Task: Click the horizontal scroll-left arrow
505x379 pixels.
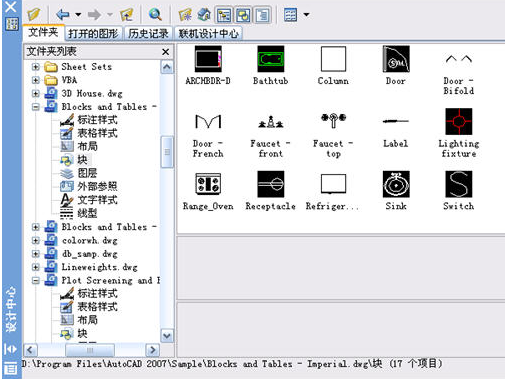Action: pos(30,350)
